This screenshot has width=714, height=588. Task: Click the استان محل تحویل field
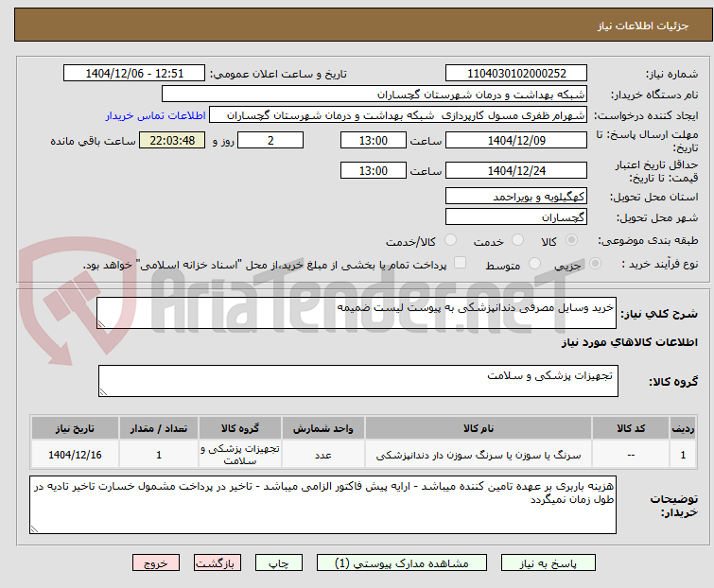click(516, 196)
